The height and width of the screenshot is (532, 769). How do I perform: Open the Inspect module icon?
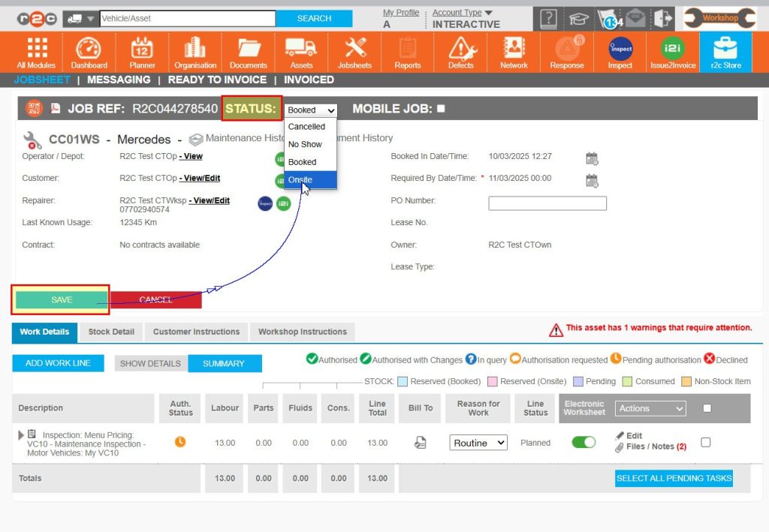pyautogui.click(x=620, y=51)
